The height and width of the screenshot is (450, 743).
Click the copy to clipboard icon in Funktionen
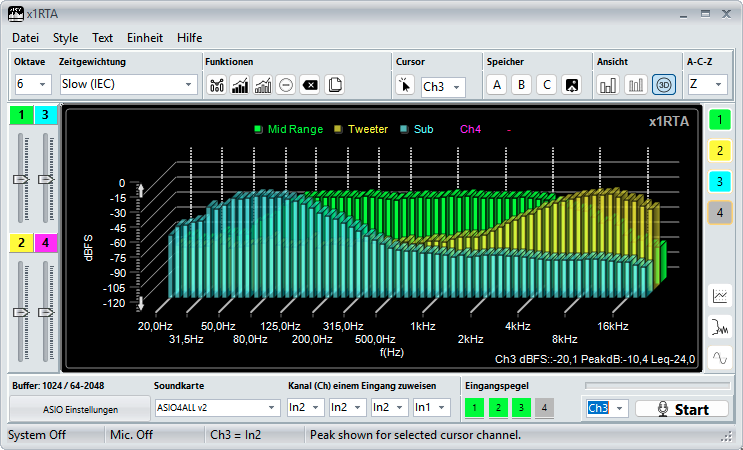pos(335,85)
